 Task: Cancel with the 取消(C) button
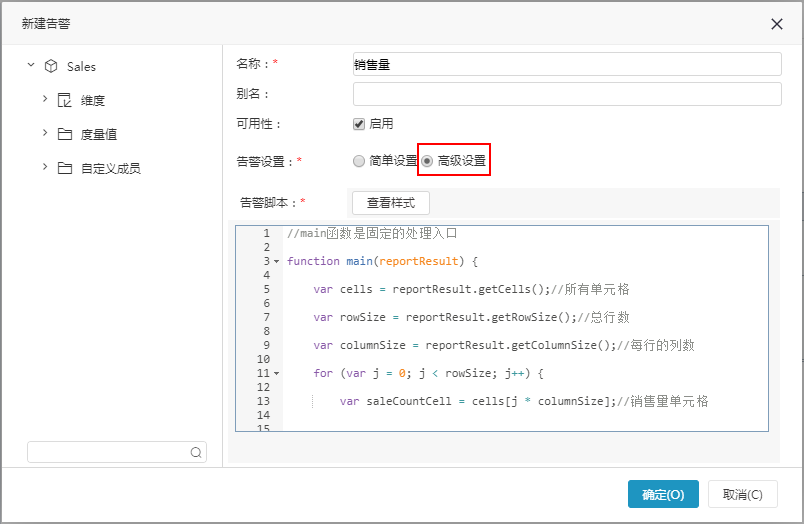[x=742, y=494]
